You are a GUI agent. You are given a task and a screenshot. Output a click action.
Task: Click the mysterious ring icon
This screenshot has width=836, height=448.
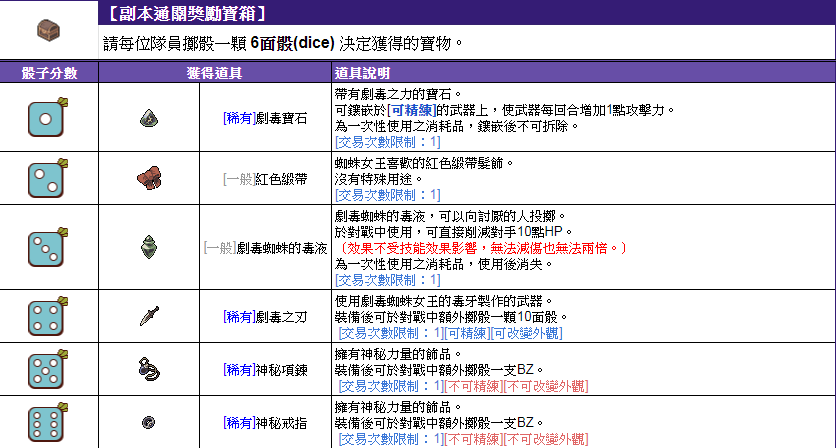(x=149, y=423)
